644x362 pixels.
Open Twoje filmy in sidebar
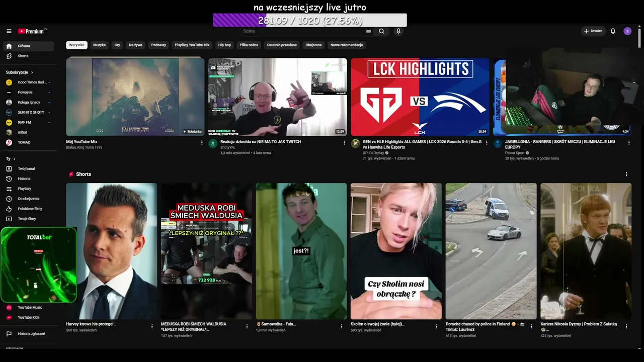pos(29,219)
